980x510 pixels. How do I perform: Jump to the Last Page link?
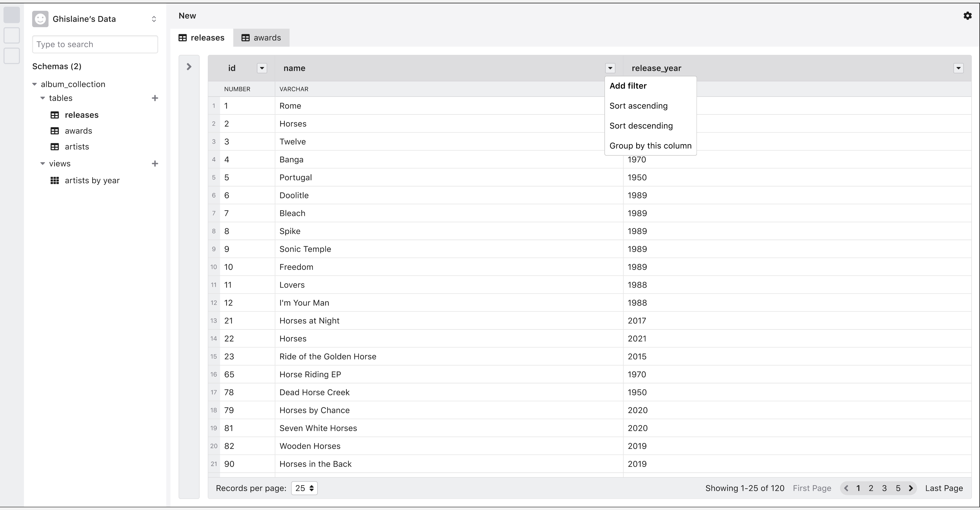click(x=944, y=488)
